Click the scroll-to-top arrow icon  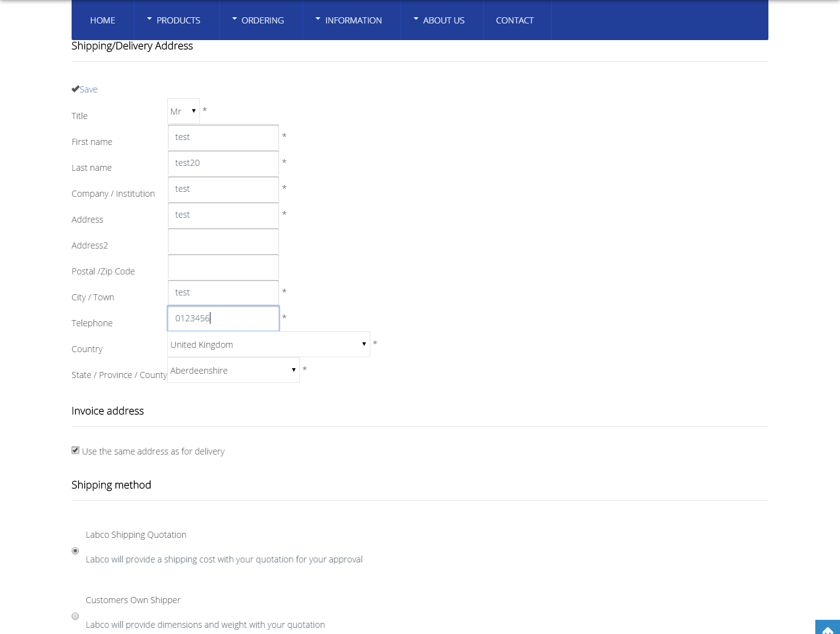(828, 628)
